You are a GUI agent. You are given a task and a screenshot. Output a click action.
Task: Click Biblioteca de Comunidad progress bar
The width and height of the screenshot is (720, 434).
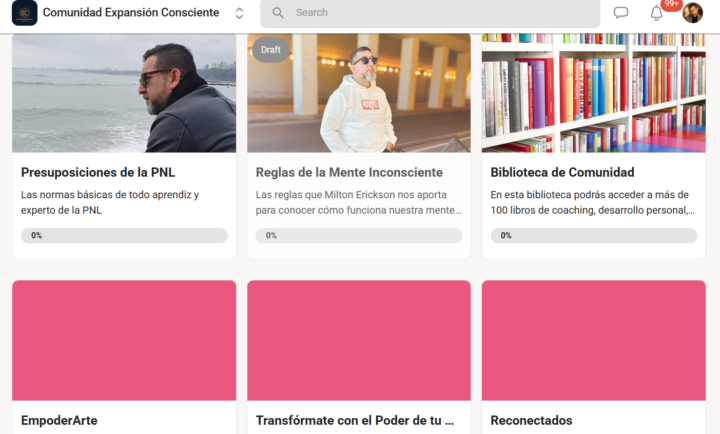point(593,236)
